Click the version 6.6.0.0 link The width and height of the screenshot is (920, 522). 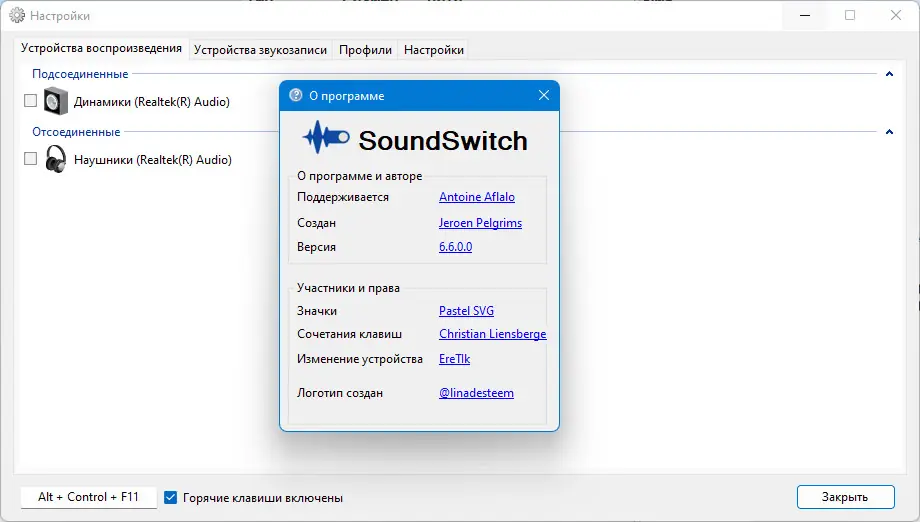(455, 247)
